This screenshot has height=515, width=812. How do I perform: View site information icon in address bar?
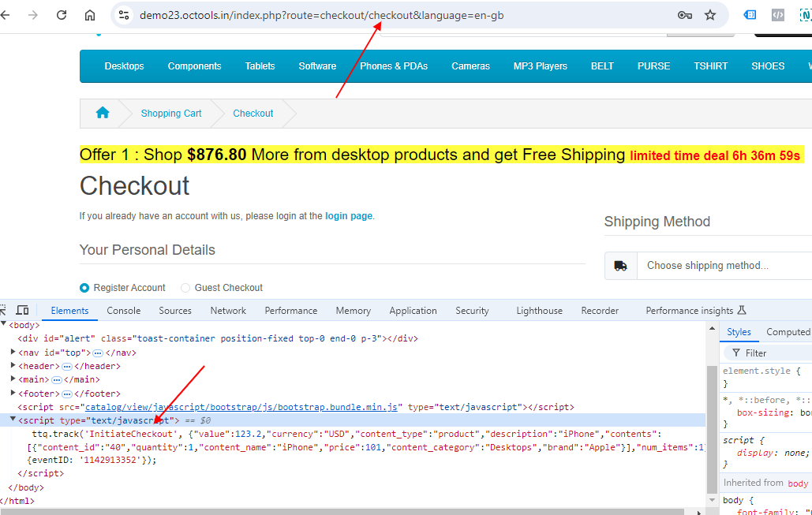[124, 15]
